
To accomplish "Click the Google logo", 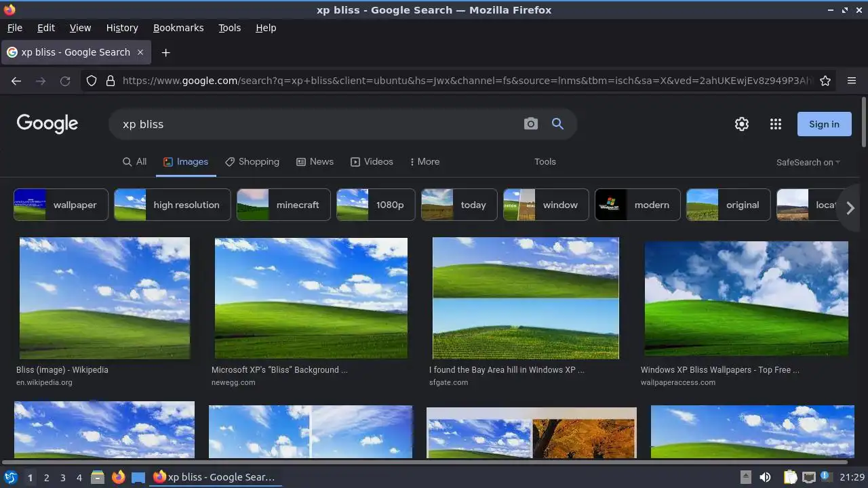I will point(47,123).
